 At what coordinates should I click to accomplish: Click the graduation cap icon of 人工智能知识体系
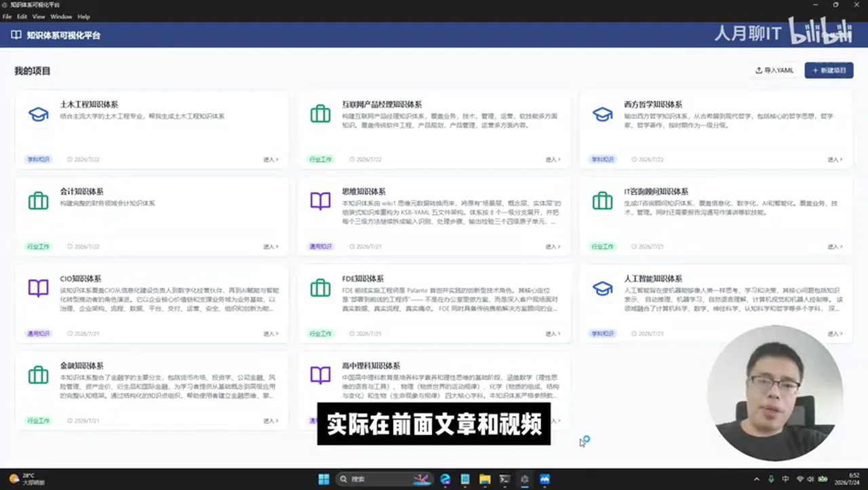[x=602, y=288]
